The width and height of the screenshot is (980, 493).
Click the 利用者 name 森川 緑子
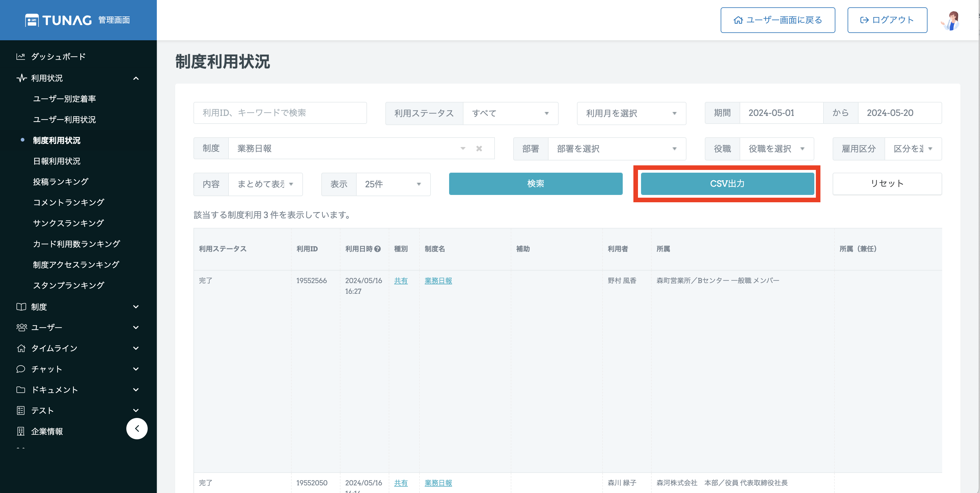[622, 483]
